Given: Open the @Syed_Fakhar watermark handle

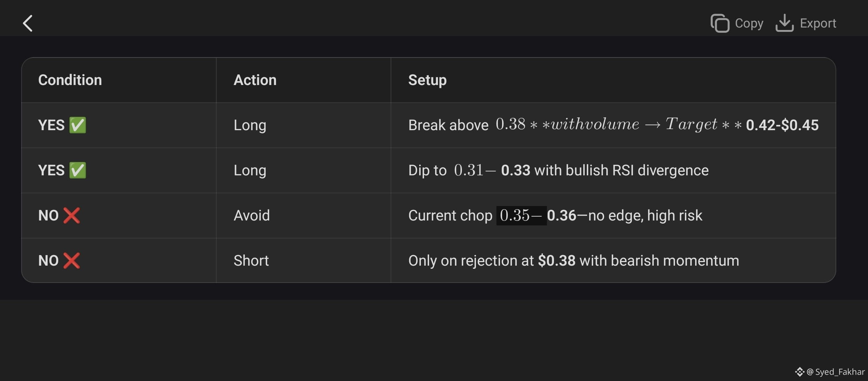Looking at the screenshot, I should click(x=836, y=372).
